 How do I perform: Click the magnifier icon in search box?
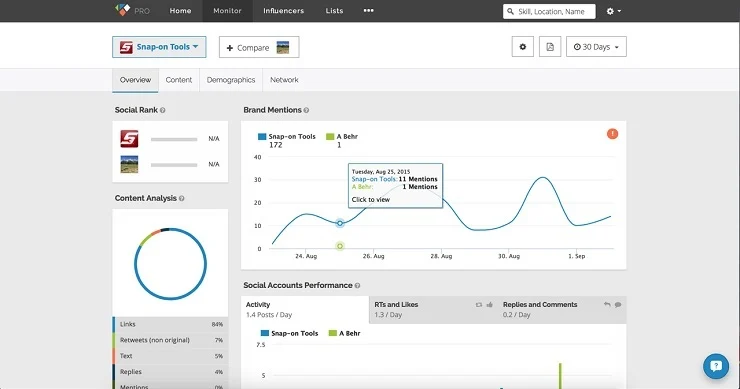click(510, 11)
